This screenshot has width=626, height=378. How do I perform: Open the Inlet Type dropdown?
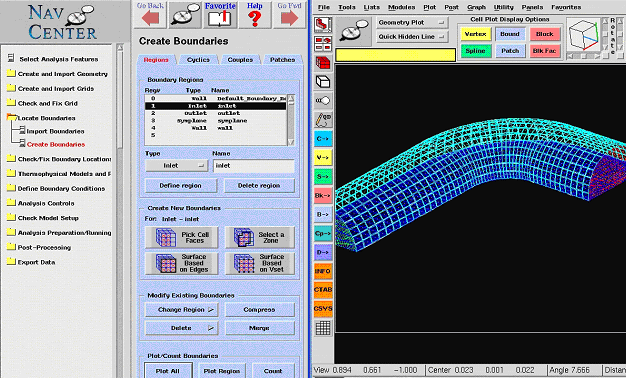point(176,166)
